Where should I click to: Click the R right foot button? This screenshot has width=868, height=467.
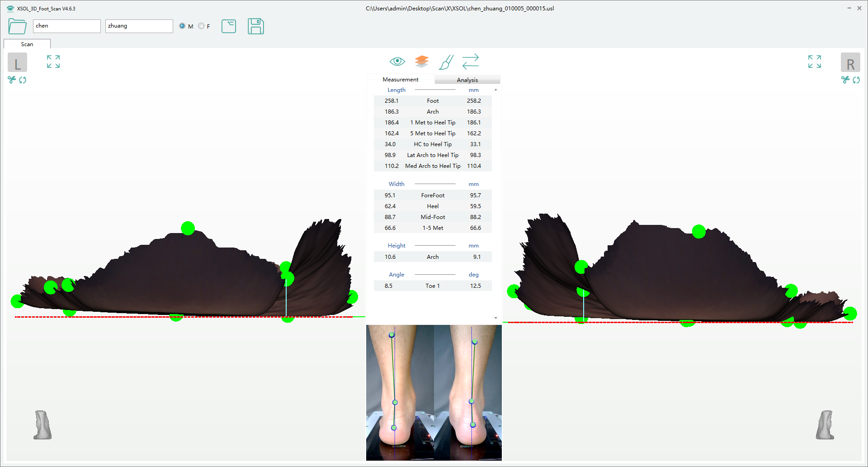(x=850, y=62)
